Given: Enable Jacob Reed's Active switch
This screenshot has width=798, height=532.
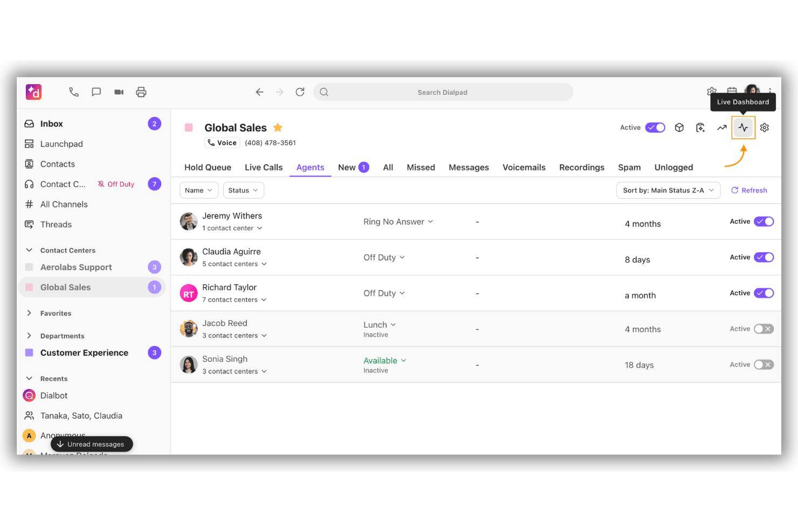Looking at the screenshot, I should point(764,329).
